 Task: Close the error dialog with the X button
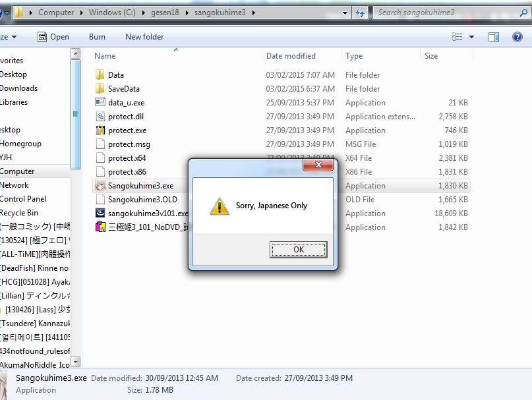click(319, 165)
